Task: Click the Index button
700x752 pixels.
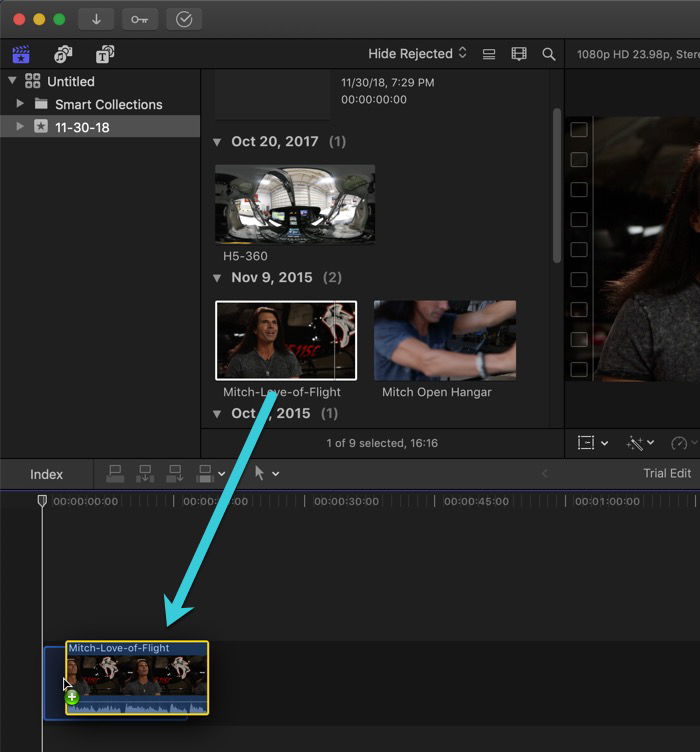Action: coord(46,474)
